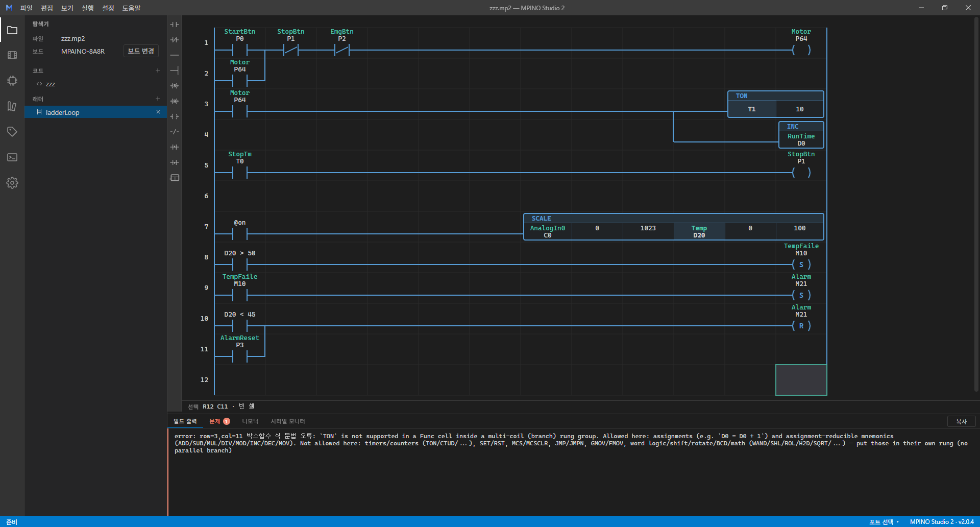This screenshot has width=980, height=527.
Task: Select the Reset coil (R) tool
Action: click(175, 101)
